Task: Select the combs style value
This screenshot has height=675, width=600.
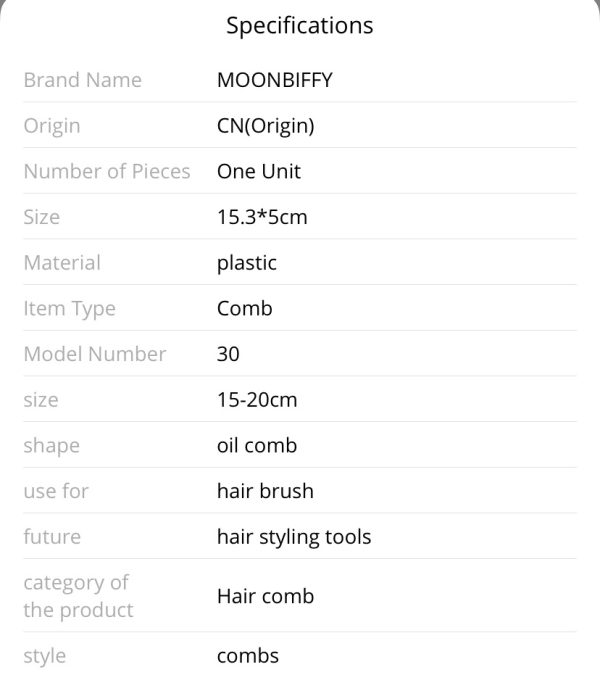Action: pyautogui.click(x=248, y=656)
